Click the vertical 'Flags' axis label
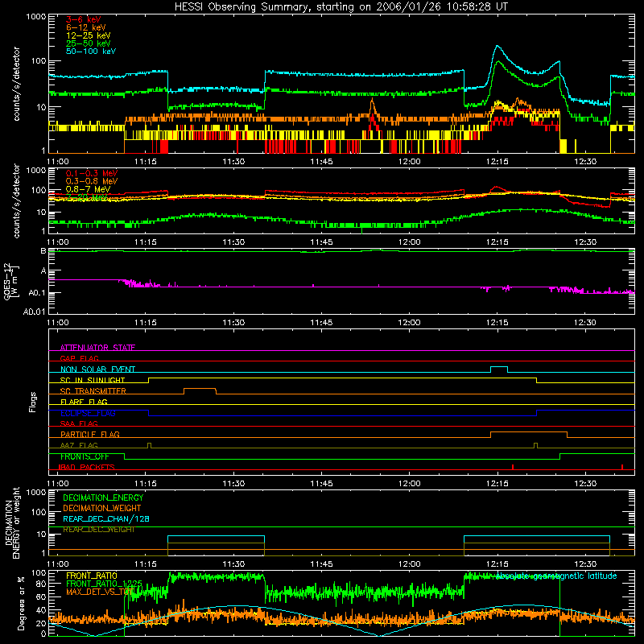Image resolution: width=644 pixels, height=644 pixels. [32, 402]
